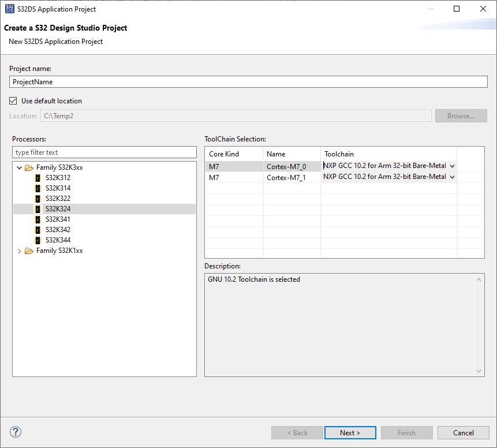Click the Location path field
Image resolution: width=497 pixels, height=448 pixels.
click(x=236, y=116)
